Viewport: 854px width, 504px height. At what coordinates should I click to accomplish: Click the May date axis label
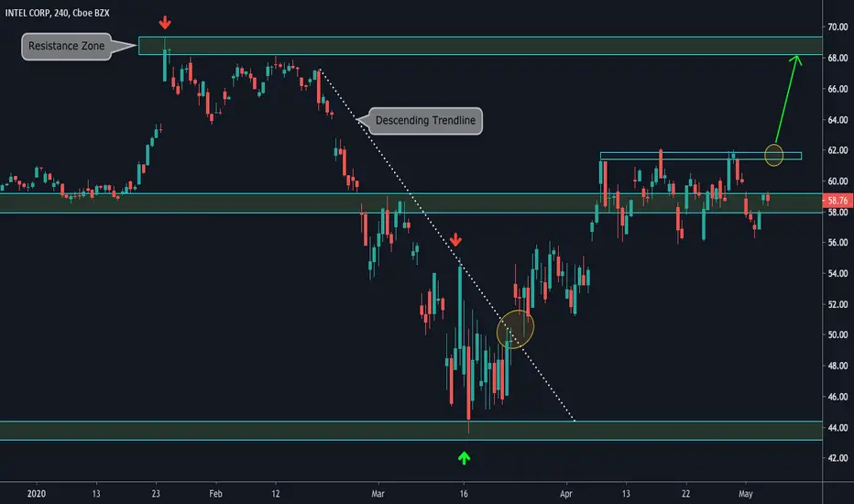click(746, 494)
